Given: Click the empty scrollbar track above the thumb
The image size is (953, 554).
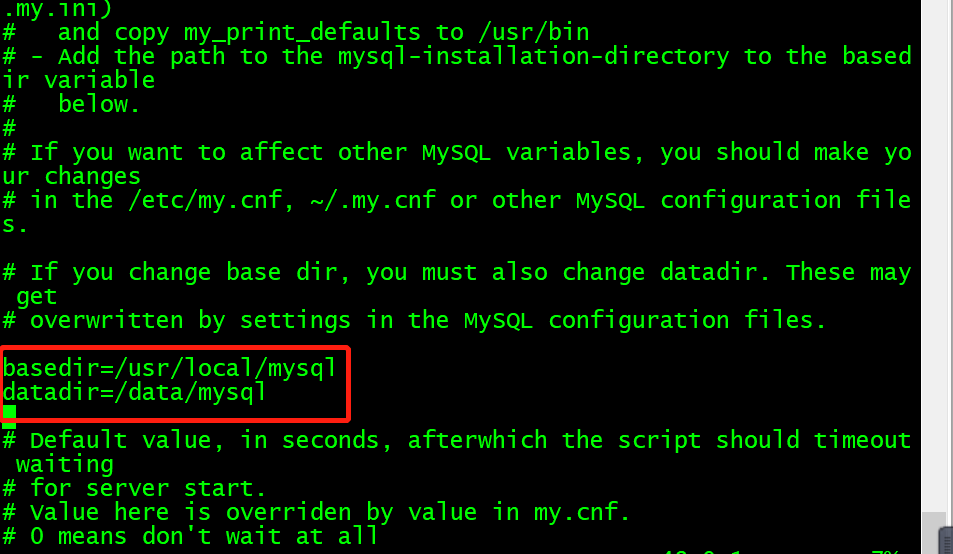Looking at the screenshot, I should 932,255.
